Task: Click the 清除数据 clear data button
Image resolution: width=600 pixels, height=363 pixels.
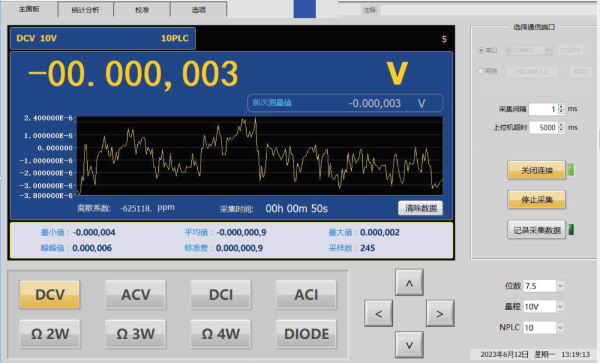Action: (x=421, y=208)
